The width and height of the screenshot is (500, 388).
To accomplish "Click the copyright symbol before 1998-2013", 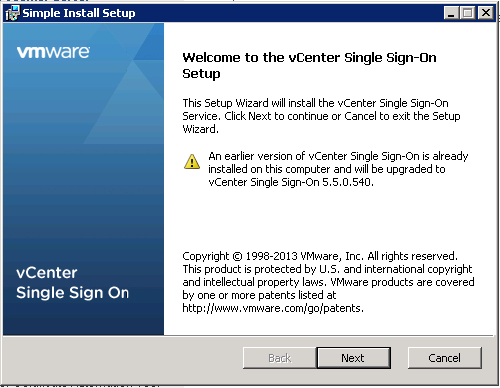I will 237,256.
